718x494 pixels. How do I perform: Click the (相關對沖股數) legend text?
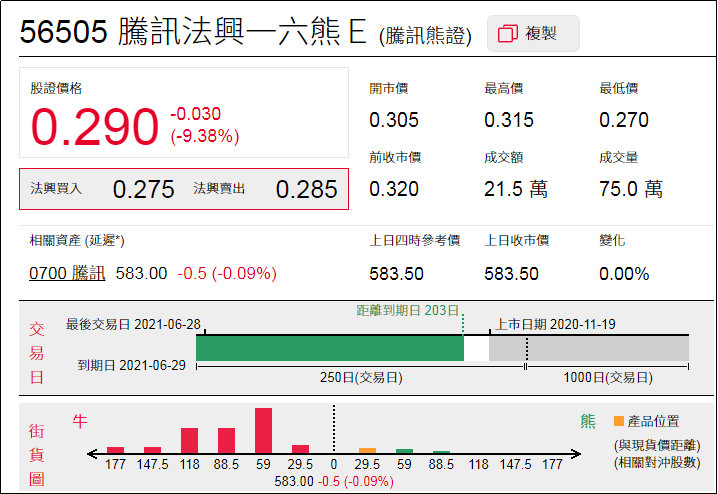pyautogui.click(x=657, y=462)
